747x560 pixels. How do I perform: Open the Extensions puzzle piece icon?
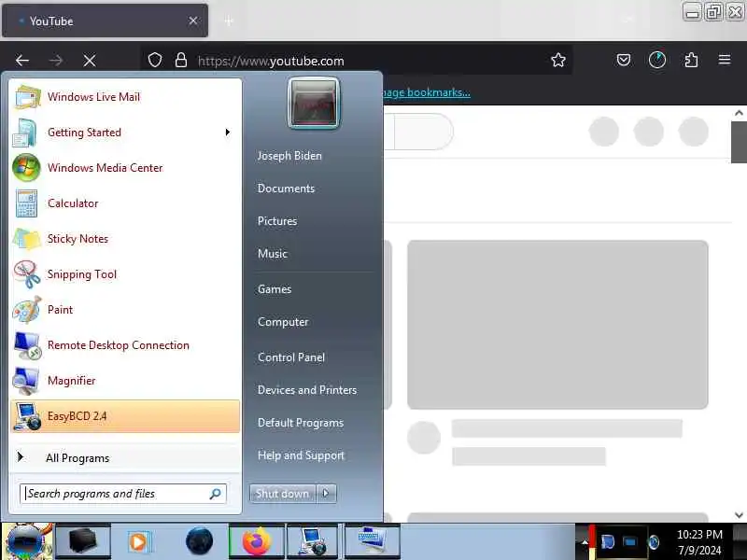tap(691, 60)
